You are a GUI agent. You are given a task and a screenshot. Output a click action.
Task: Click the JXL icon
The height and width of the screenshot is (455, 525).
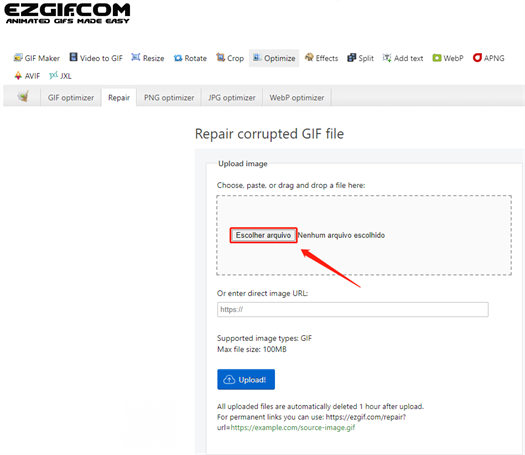pyautogui.click(x=54, y=75)
